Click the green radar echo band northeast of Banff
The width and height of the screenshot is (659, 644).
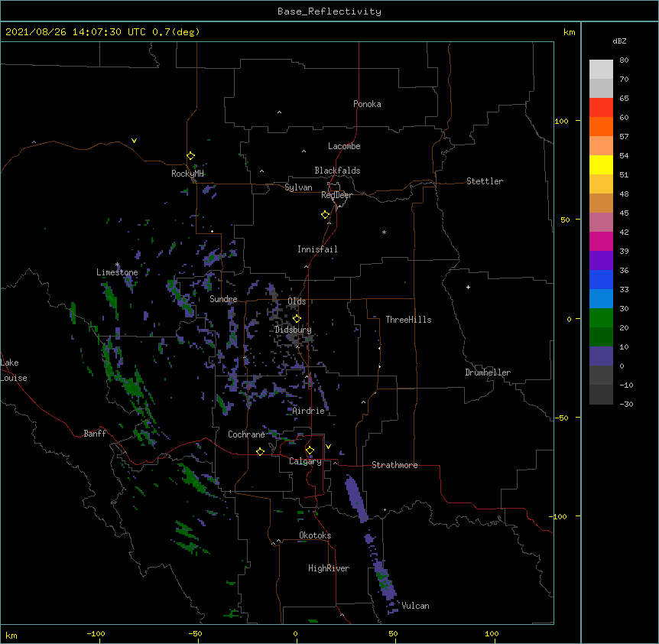[134, 389]
